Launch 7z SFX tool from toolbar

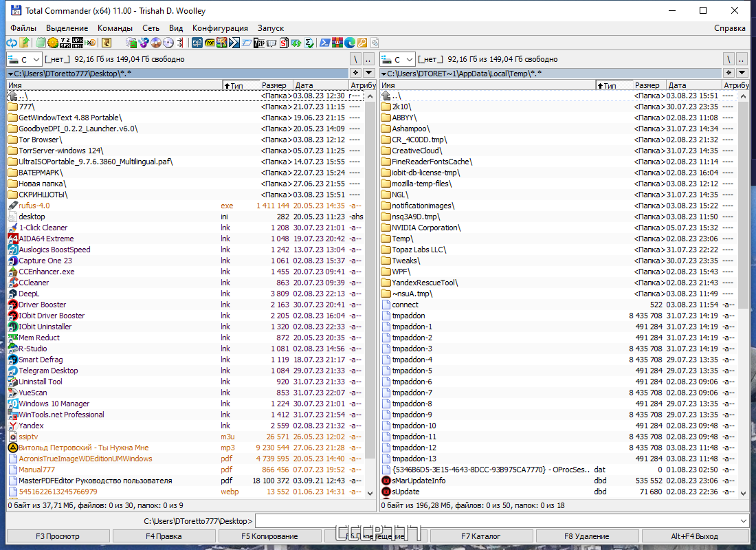65,43
